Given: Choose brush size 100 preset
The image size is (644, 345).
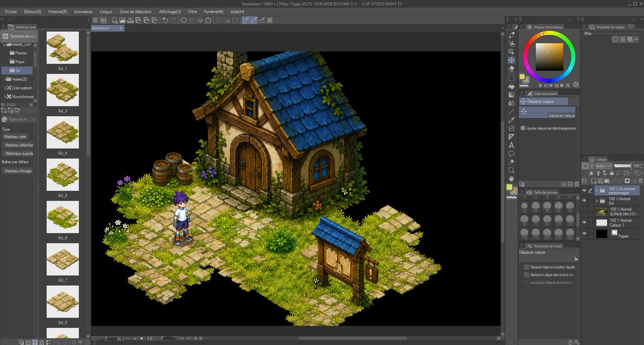Looking at the screenshot, I should [x=558, y=221].
